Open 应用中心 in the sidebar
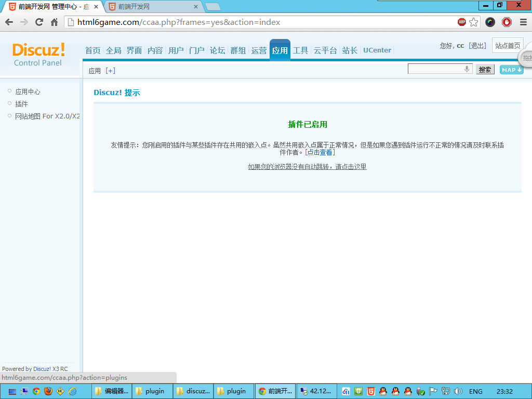The image size is (532, 399). (x=28, y=91)
